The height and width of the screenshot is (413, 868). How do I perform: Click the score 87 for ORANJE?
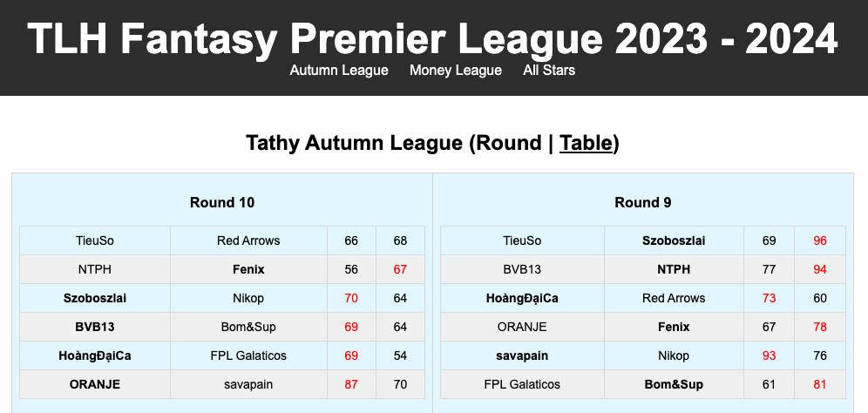pos(351,384)
